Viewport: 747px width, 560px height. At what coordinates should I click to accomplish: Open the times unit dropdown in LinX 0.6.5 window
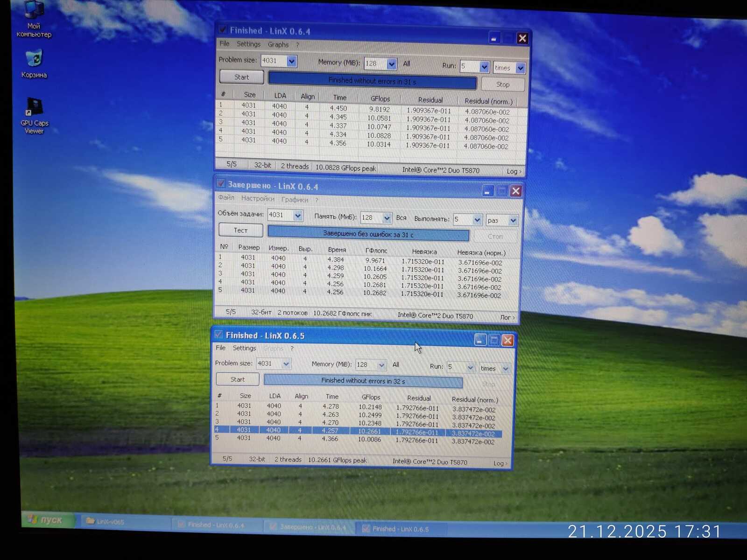click(506, 369)
